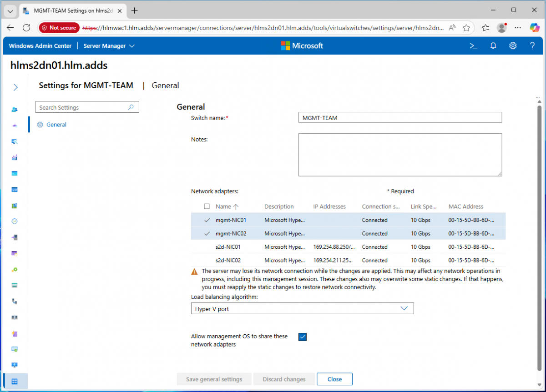
Task: Refresh the browser page
Action: tap(26, 28)
